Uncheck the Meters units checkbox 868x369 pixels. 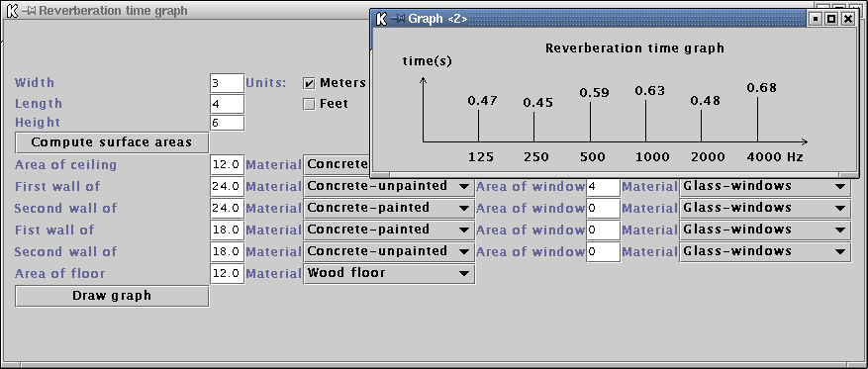[309, 83]
